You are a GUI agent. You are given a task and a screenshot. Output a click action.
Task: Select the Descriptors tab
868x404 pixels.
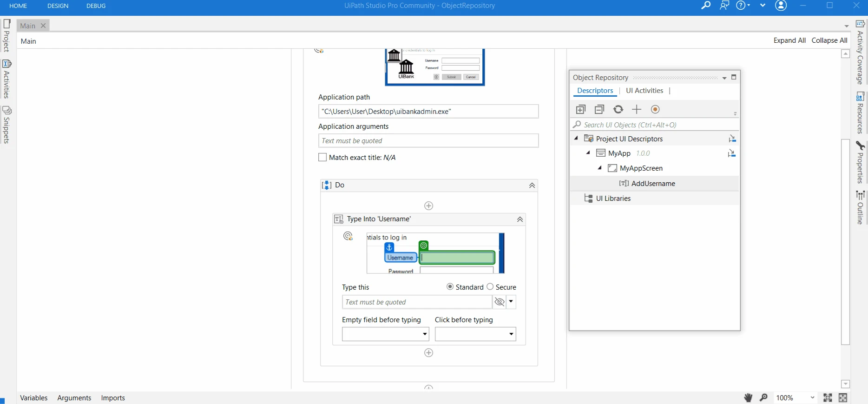(595, 91)
